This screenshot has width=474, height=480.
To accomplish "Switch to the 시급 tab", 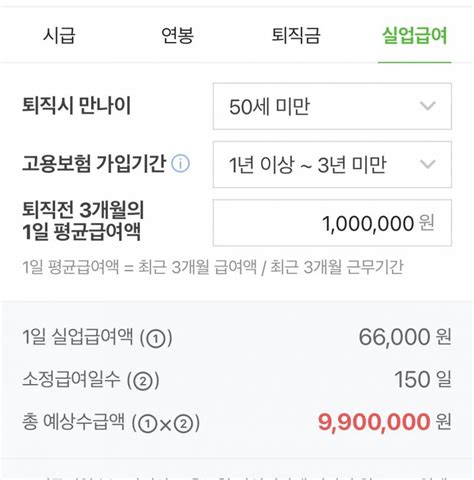I will (59, 35).
